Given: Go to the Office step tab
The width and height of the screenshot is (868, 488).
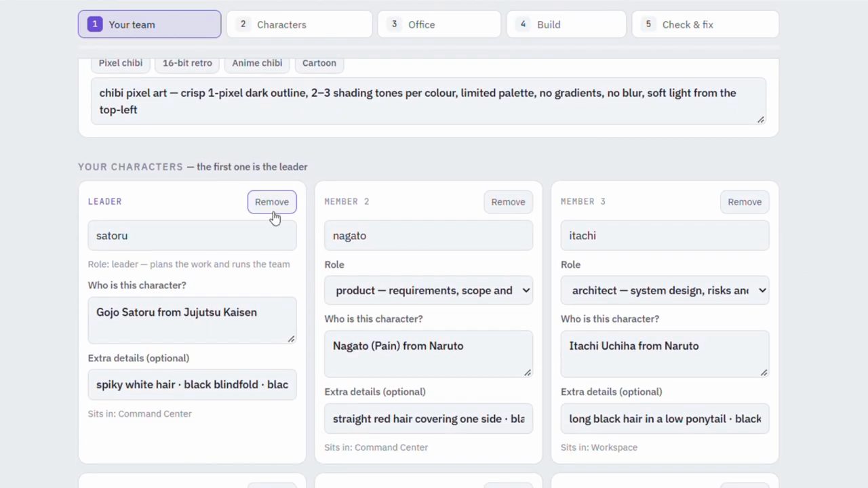Looking at the screenshot, I should [439, 24].
